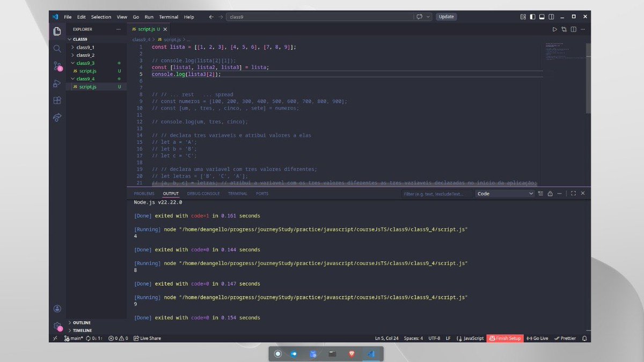Open the Manage gear icon

(57, 326)
